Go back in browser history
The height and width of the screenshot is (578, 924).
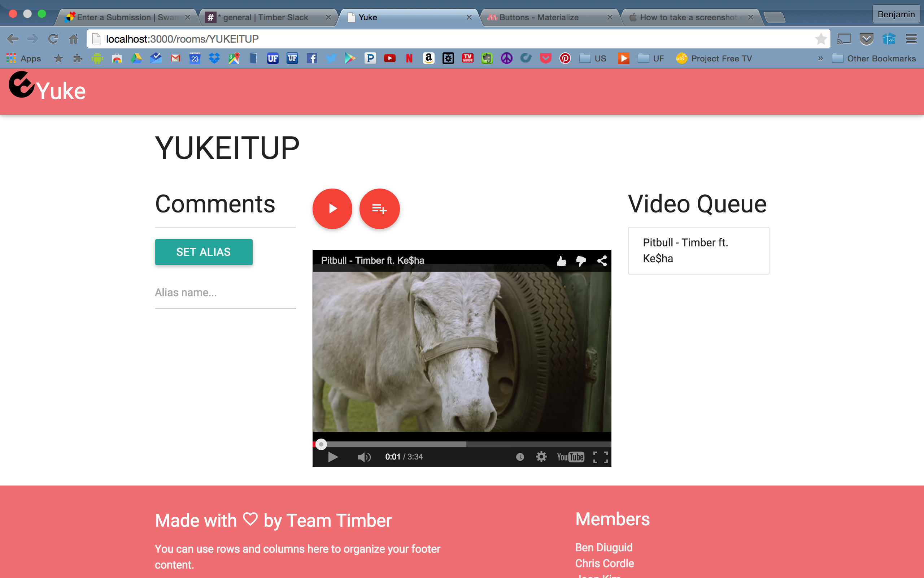click(13, 39)
